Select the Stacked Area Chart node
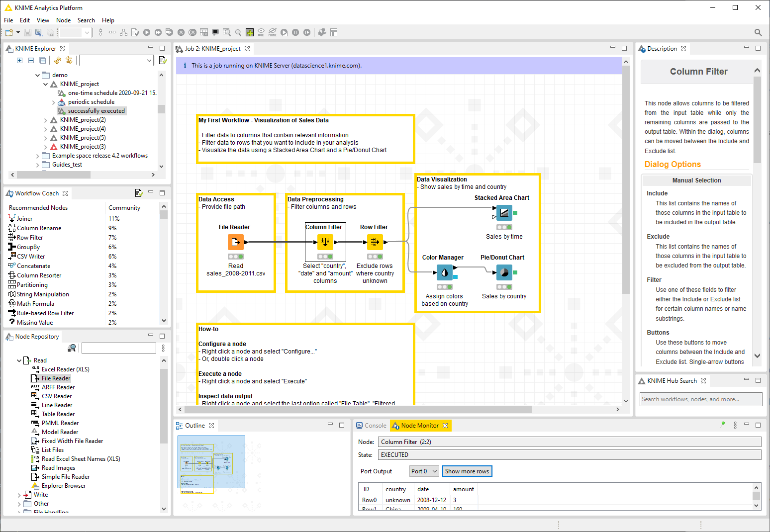Screen dimensions: 770x532 click(504, 213)
